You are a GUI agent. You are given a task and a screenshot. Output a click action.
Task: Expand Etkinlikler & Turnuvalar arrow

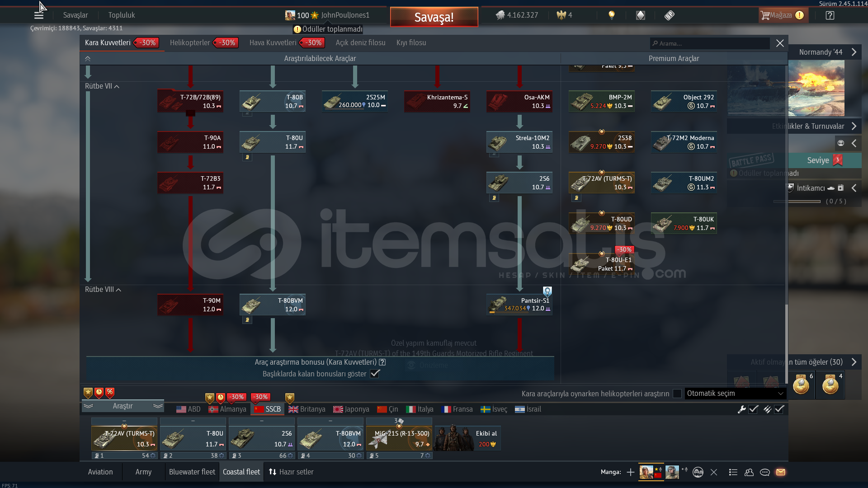pyautogui.click(x=854, y=126)
